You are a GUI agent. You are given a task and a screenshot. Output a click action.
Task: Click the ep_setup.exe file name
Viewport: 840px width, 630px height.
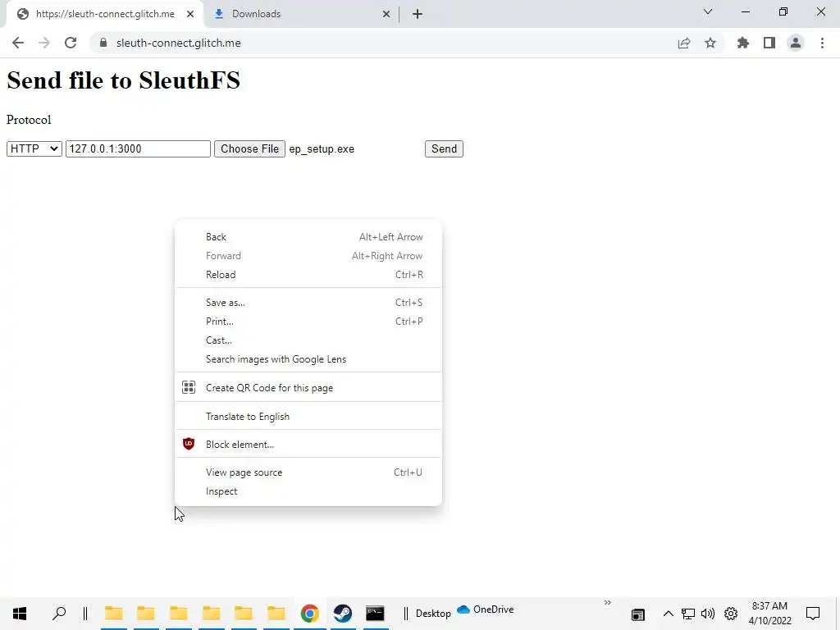click(x=322, y=149)
